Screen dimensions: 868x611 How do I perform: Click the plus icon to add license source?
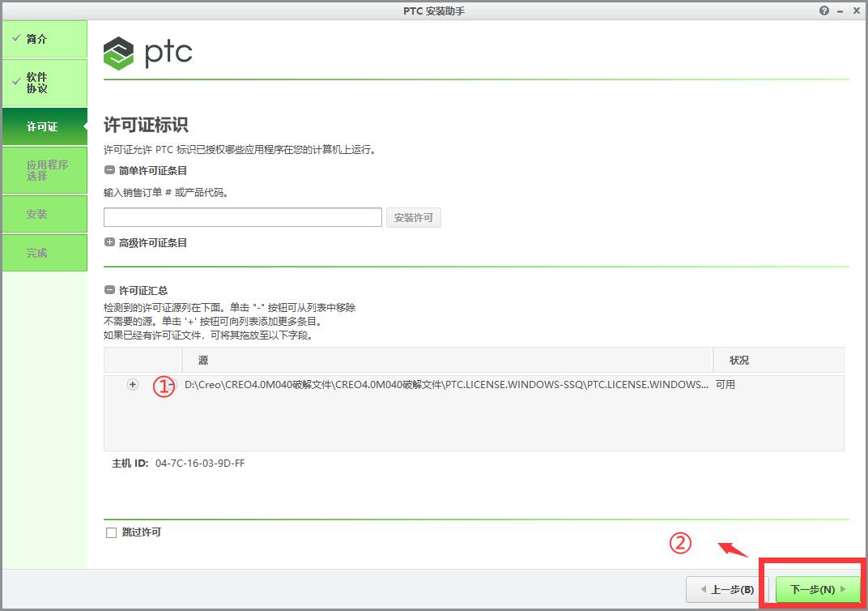point(132,384)
